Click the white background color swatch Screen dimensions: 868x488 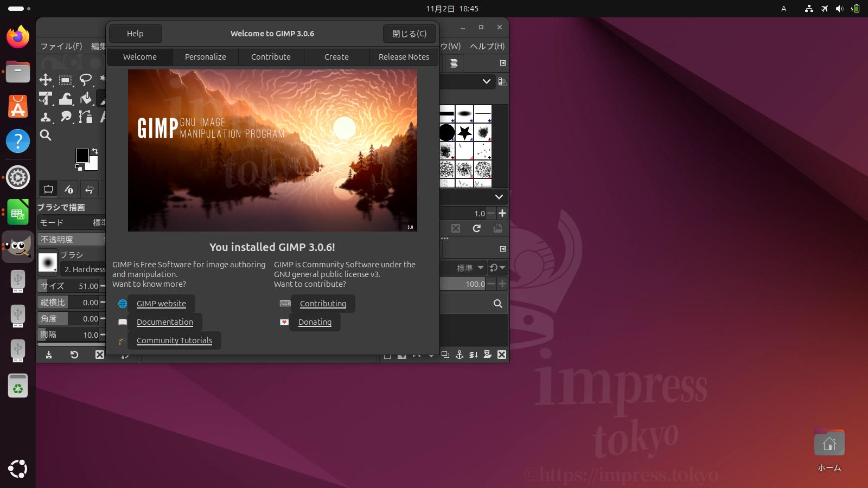click(93, 165)
